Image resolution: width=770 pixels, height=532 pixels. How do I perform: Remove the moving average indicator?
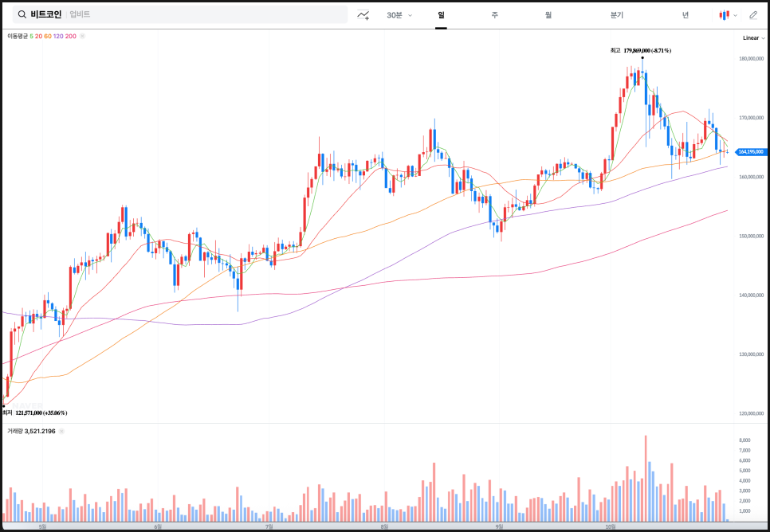(x=83, y=36)
